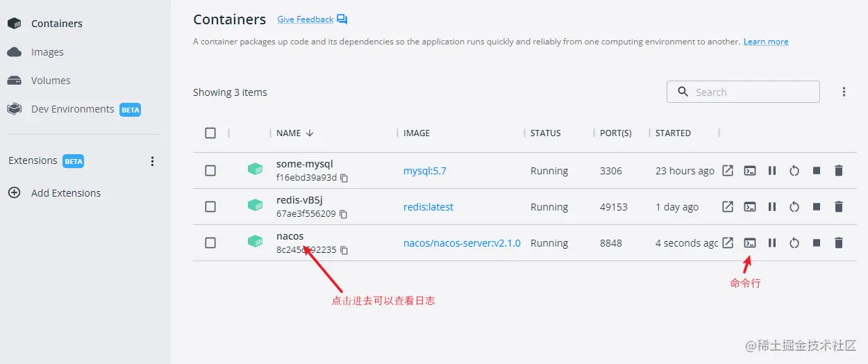Select all containers with header checkbox
Image resolution: width=868 pixels, height=364 pixels.
tap(210, 133)
